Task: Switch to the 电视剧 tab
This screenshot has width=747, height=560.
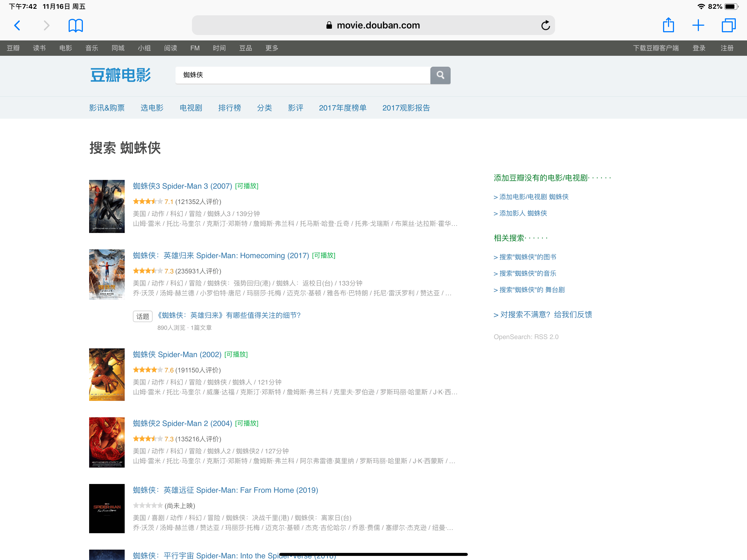Action: 191,108
